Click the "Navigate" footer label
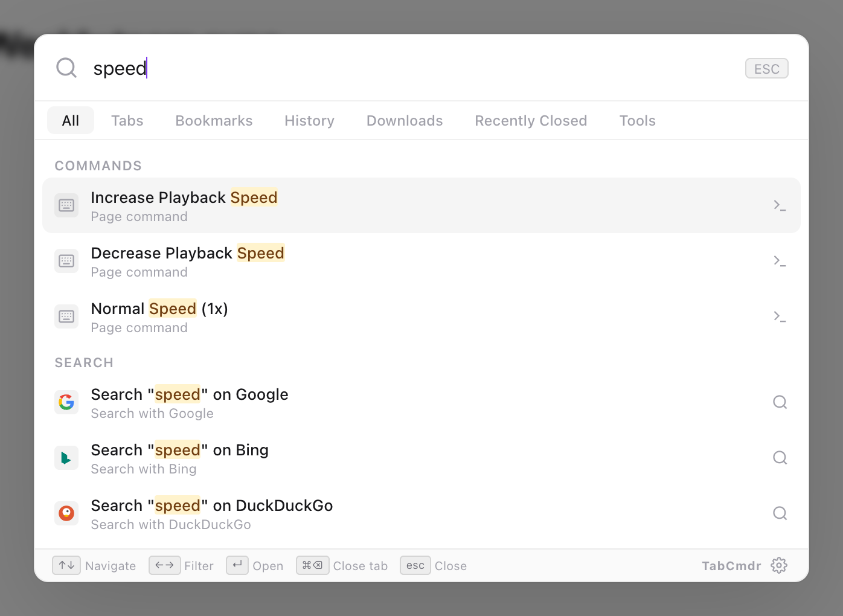This screenshot has height=616, width=843. click(111, 566)
